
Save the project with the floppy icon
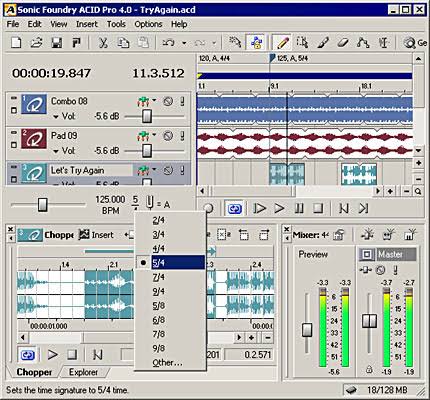pos(56,43)
